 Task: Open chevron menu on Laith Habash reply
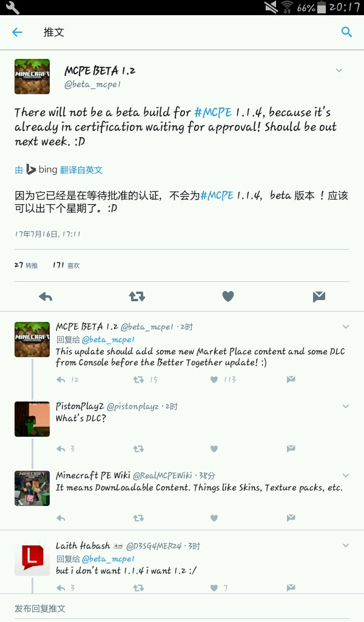point(346,545)
